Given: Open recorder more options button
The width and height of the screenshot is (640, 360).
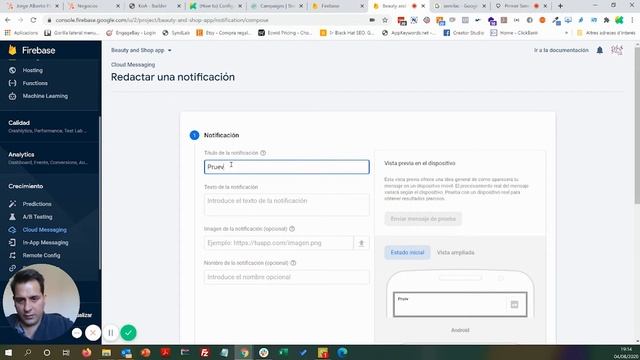Looking at the screenshot, I should (77, 333).
